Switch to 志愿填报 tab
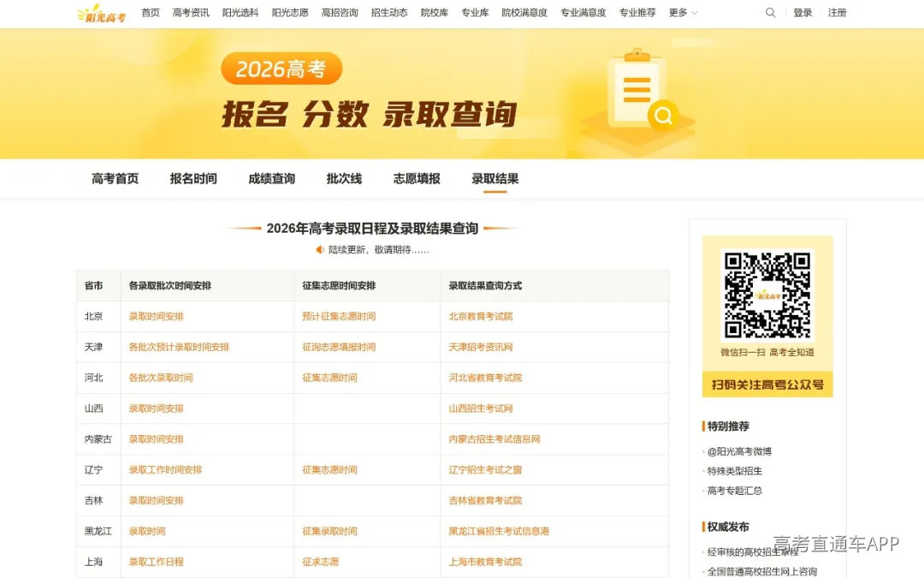This screenshot has width=924, height=578. pyautogui.click(x=417, y=178)
